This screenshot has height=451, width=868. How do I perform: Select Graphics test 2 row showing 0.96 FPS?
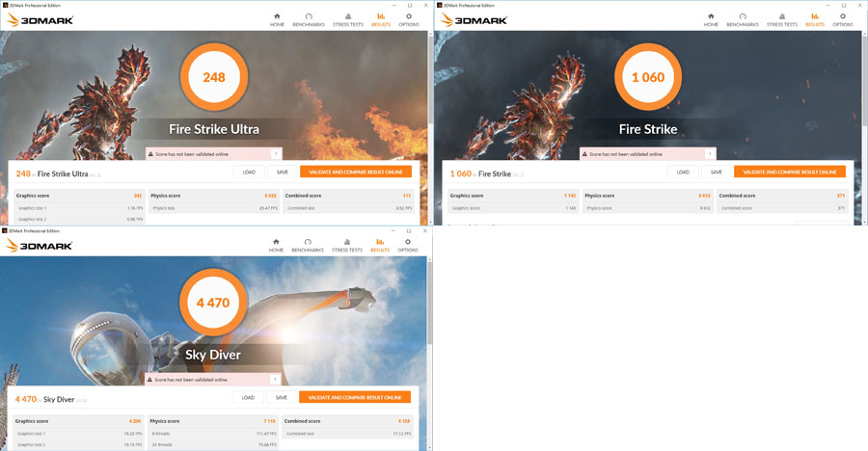(79, 219)
